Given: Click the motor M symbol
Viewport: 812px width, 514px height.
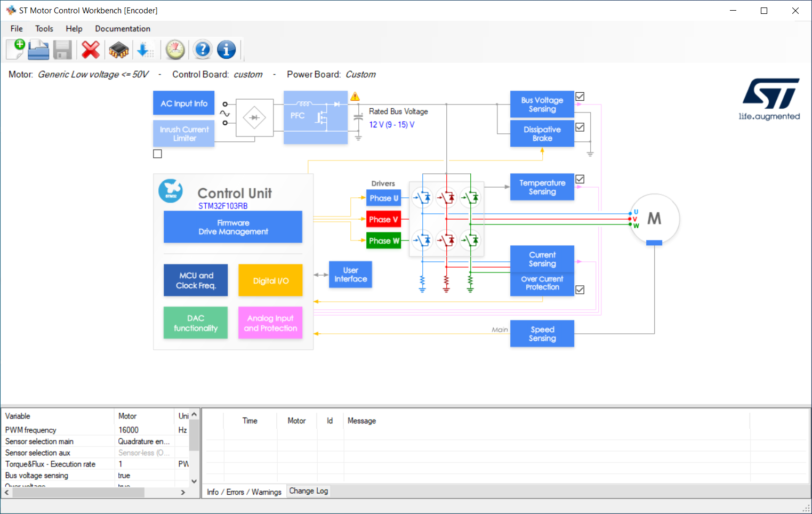Looking at the screenshot, I should 654,219.
